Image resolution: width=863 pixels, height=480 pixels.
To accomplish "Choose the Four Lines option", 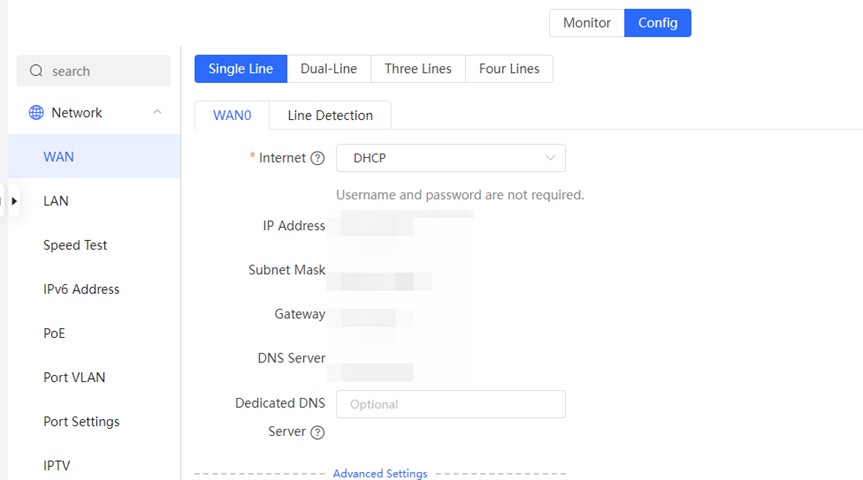I will [x=509, y=68].
